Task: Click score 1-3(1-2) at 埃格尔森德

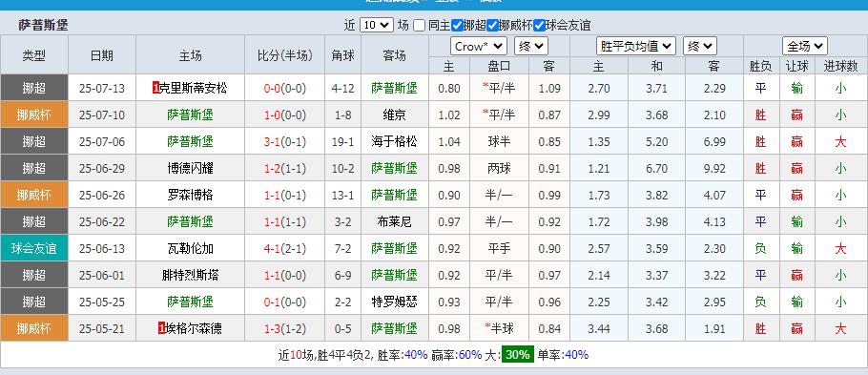Action: pyautogui.click(x=284, y=328)
